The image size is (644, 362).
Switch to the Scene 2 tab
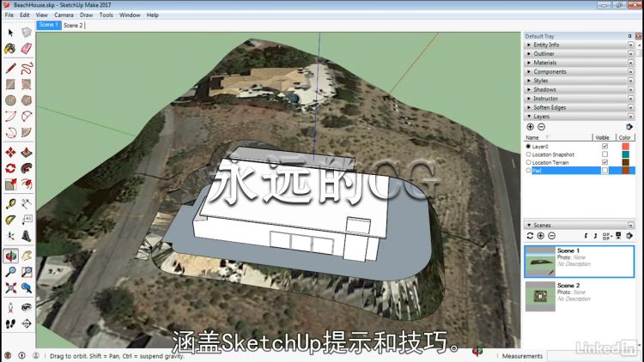[73, 26]
